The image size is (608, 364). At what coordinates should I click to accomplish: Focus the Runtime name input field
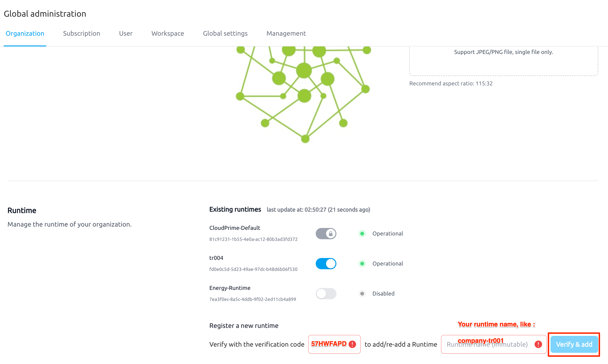(x=494, y=344)
